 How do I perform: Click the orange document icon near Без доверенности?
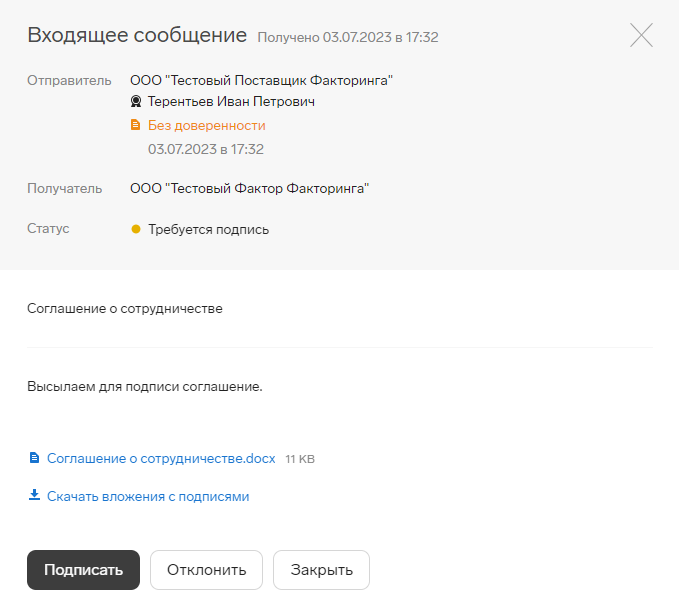pos(136,125)
